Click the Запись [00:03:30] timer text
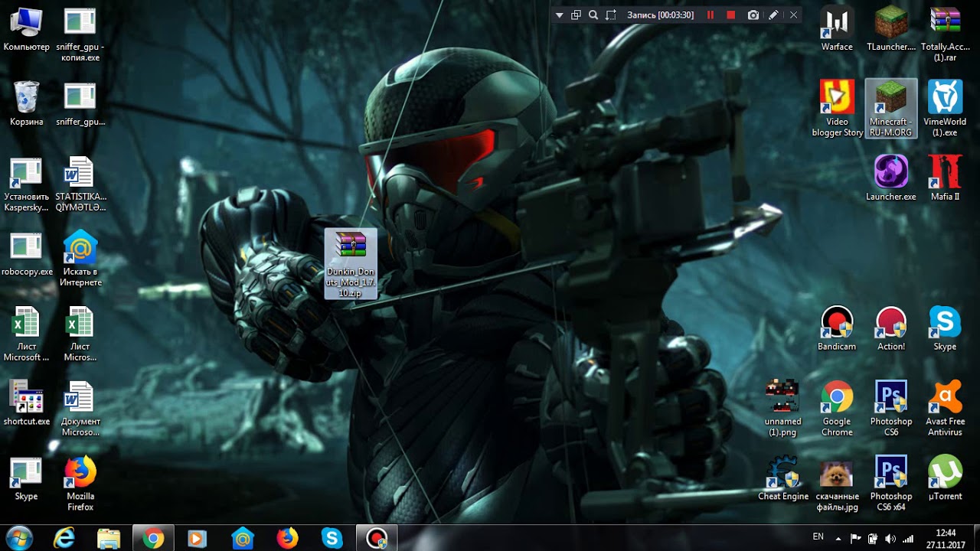 (660, 15)
